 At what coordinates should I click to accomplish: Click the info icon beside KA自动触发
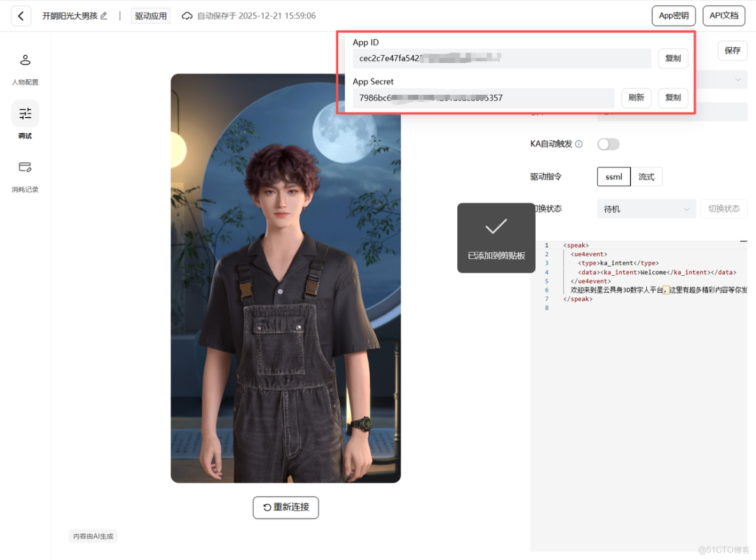pos(578,144)
